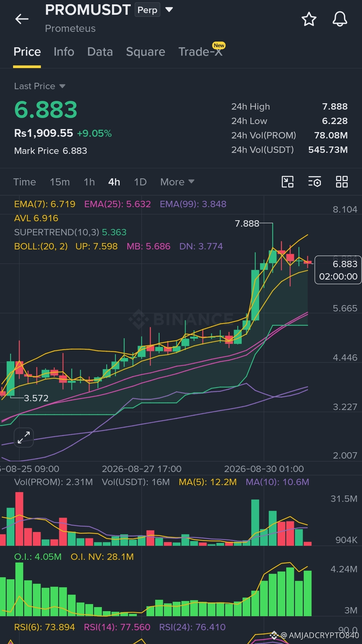362x644 pixels.
Task: Go back using the arrow icon
Action: click(x=22, y=19)
